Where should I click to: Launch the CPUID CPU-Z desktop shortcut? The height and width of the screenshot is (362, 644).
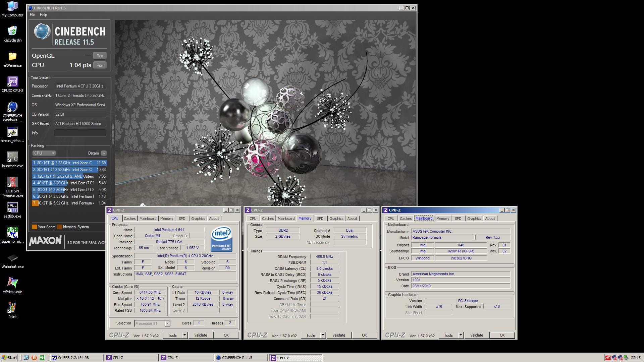[x=12, y=84]
